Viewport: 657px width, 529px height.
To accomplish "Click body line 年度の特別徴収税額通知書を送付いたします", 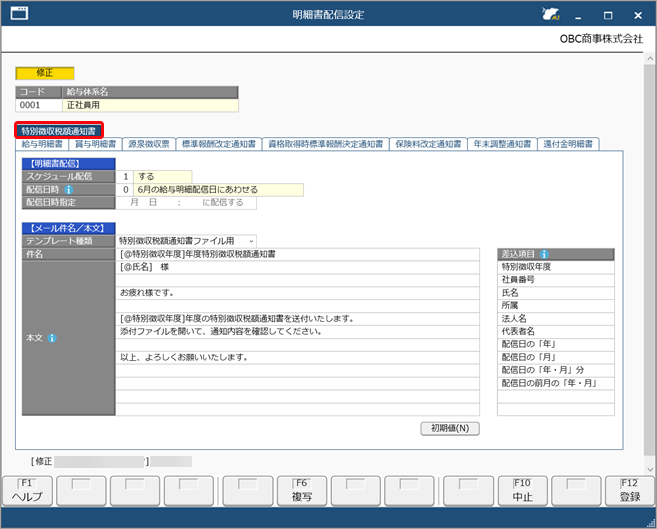I will [x=297, y=319].
